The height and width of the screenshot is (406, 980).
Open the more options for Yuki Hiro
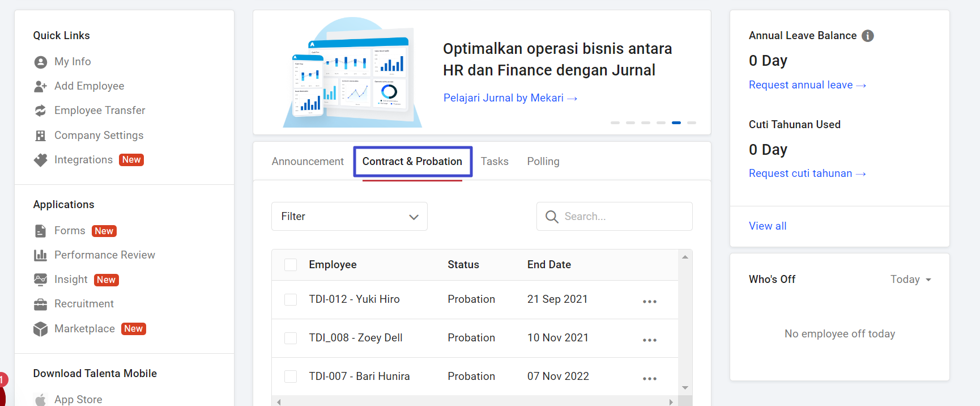pos(650,301)
